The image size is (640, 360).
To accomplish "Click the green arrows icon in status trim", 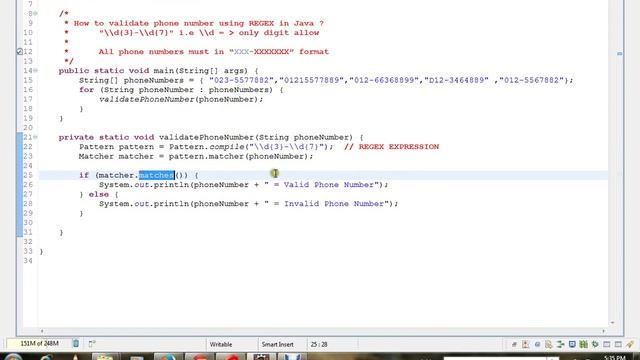I will point(560,344).
